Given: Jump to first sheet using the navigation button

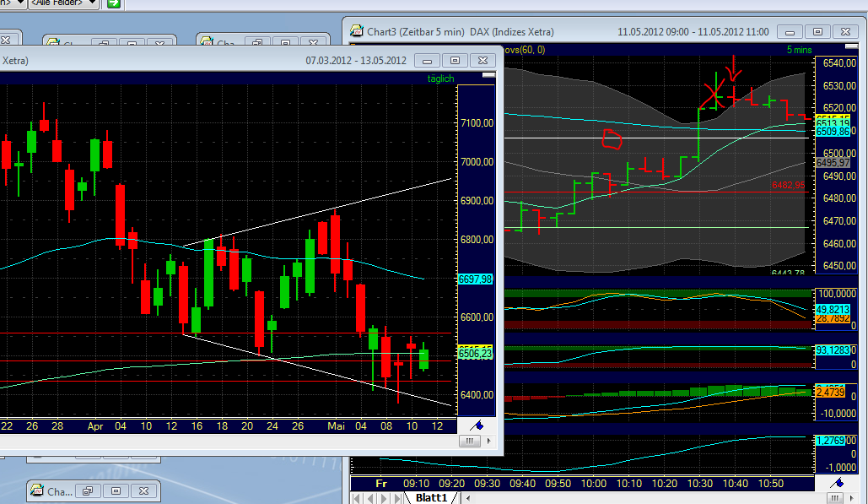Looking at the screenshot, I should pos(355,497).
